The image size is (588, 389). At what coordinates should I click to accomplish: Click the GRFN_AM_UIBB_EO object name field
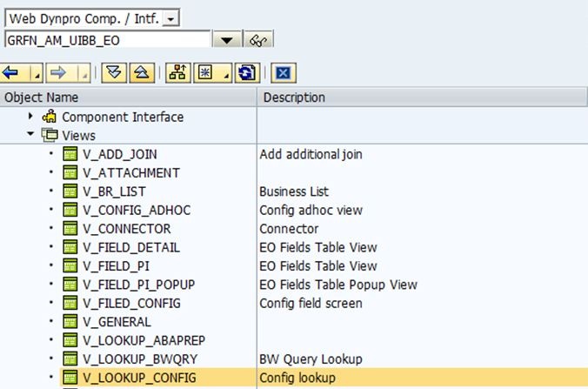pos(108,40)
